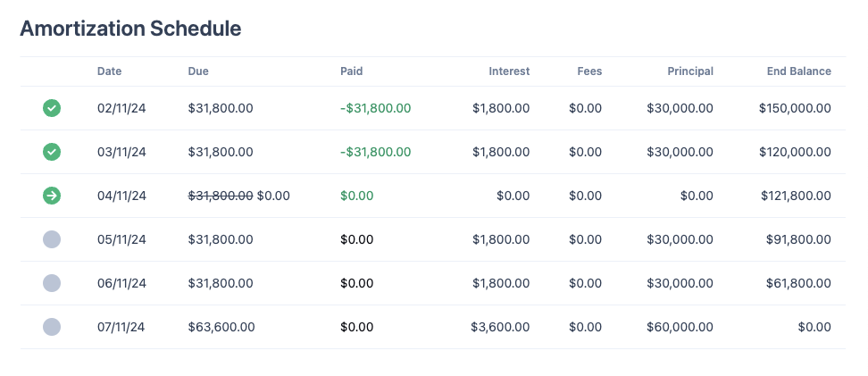Click the green -$31,800.00 paid on 03/11/24
This screenshot has height=376, width=868.
coord(375,152)
